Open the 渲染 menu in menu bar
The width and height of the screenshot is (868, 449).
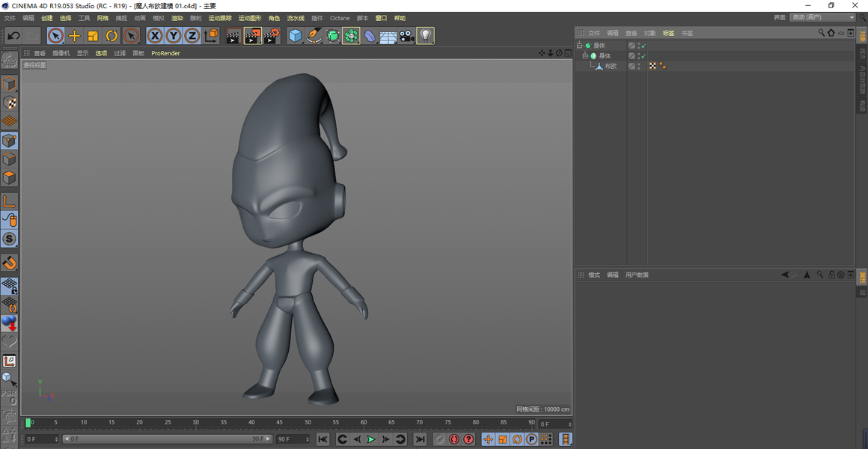(177, 18)
